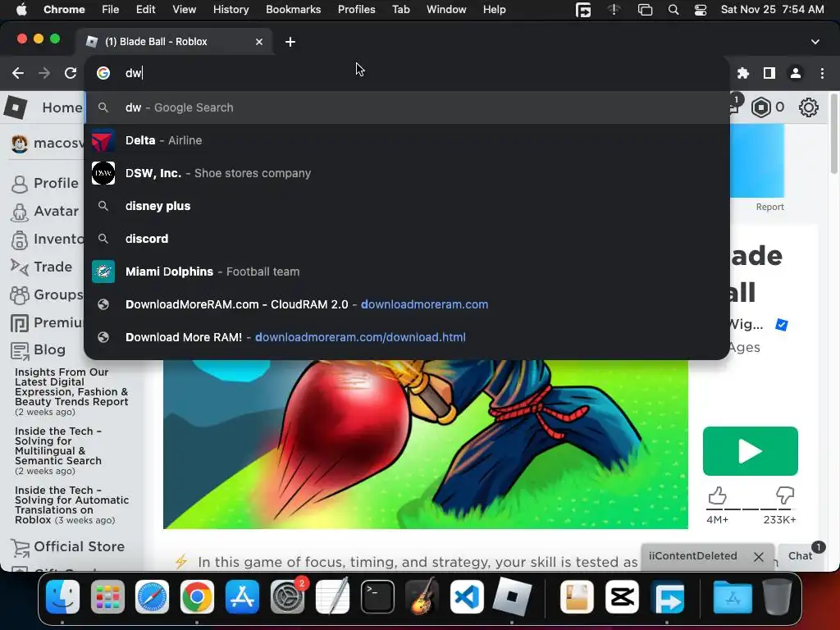Open Chrome extensions puzzle icon
Screen dimensions: 840x630
tap(743, 73)
